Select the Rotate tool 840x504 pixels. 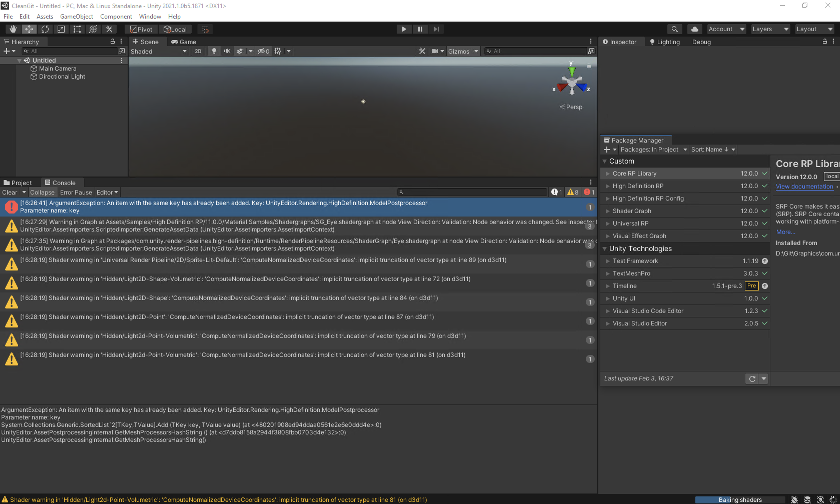45,29
